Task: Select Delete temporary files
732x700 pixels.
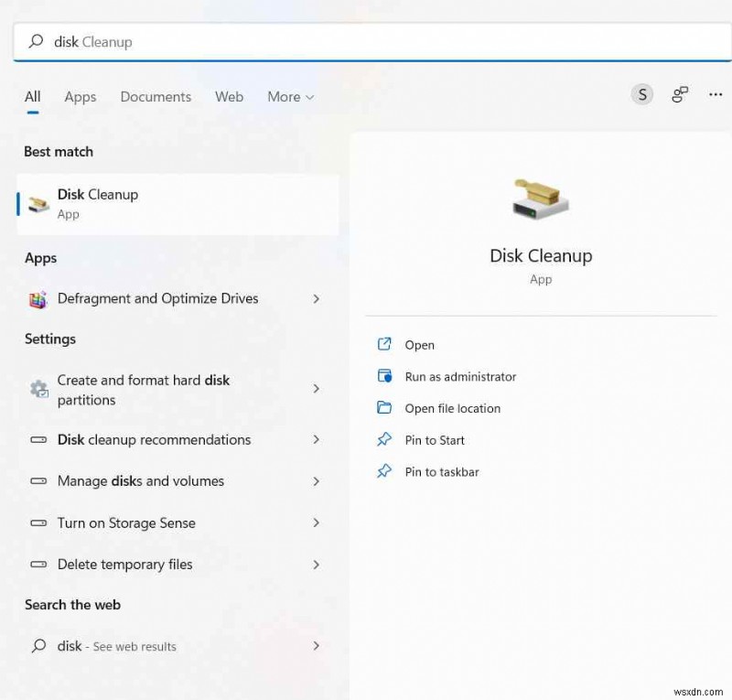Action: tap(124, 565)
